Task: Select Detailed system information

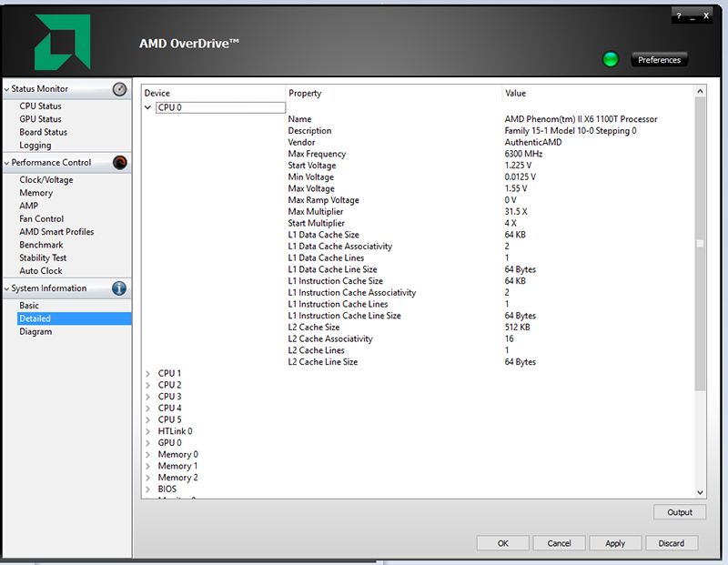Action: (x=75, y=318)
